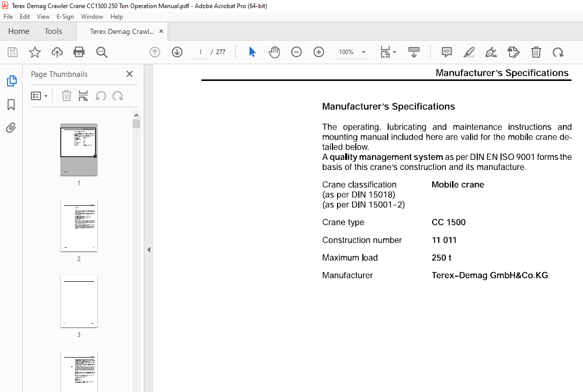Open the E-Sign menu
Viewport: 583px width, 392px height.
point(65,17)
